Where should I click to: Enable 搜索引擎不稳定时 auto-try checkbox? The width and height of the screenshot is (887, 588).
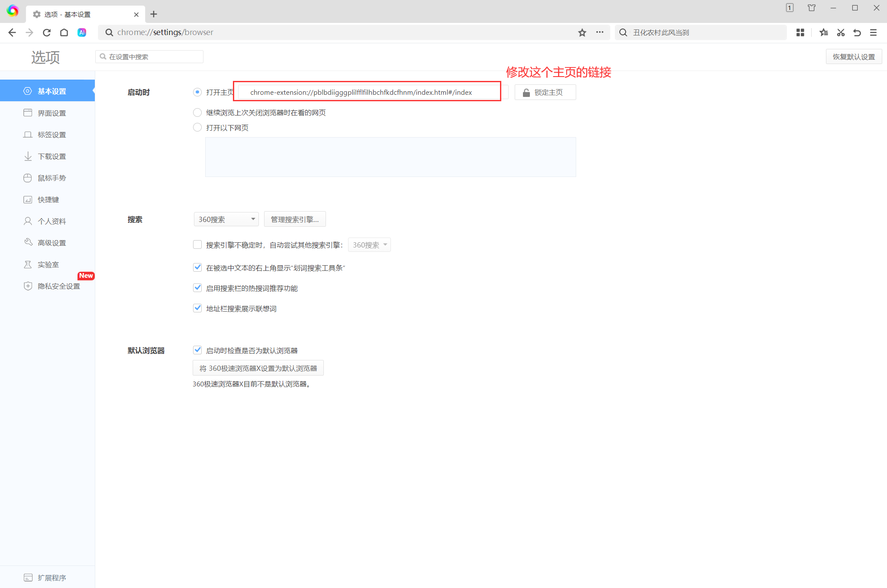point(197,245)
